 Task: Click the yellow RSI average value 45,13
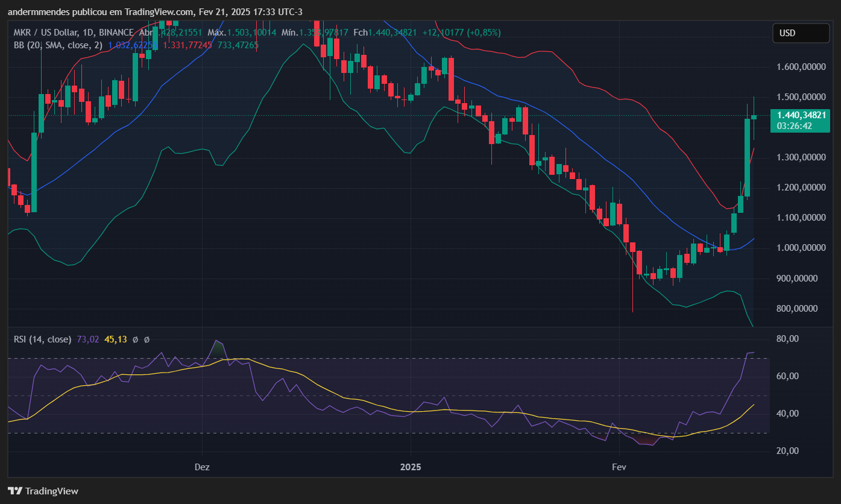(116, 339)
